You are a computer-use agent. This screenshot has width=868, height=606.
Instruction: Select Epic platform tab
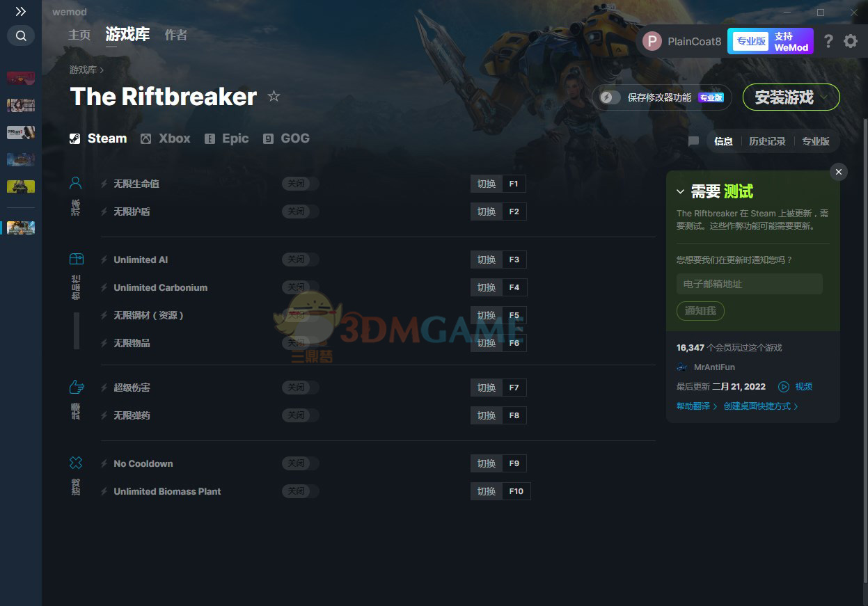(227, 138)
